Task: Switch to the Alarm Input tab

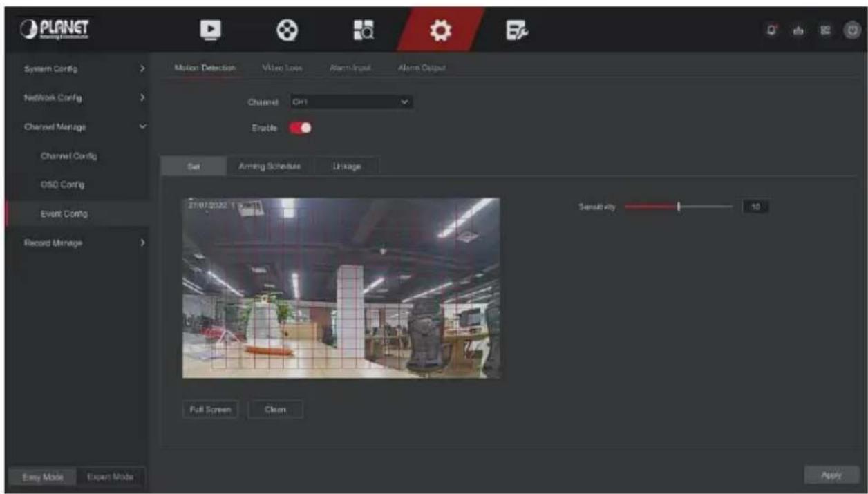Action: click(x=351, y=68)
